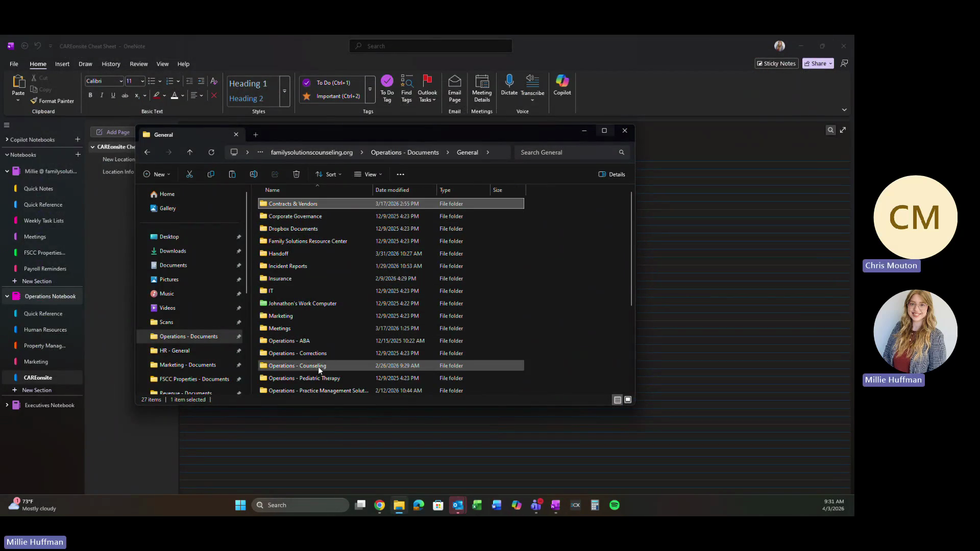Unpin the Desktop quick access item
This screenshot has width=980, height=551.
pyautogui.click(x=238, y=237)
